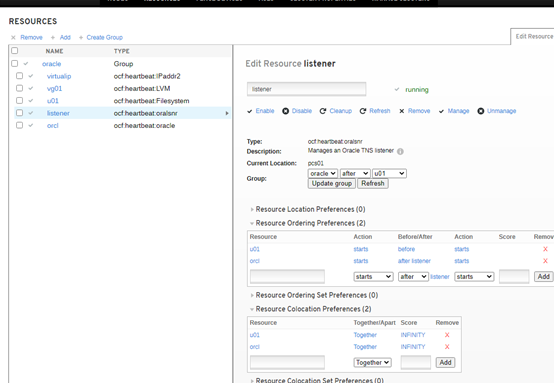Image resolution: width=554 pixels, height=383 pixels.
Task: Remove the orcl colocation preference
Action: 447,347
